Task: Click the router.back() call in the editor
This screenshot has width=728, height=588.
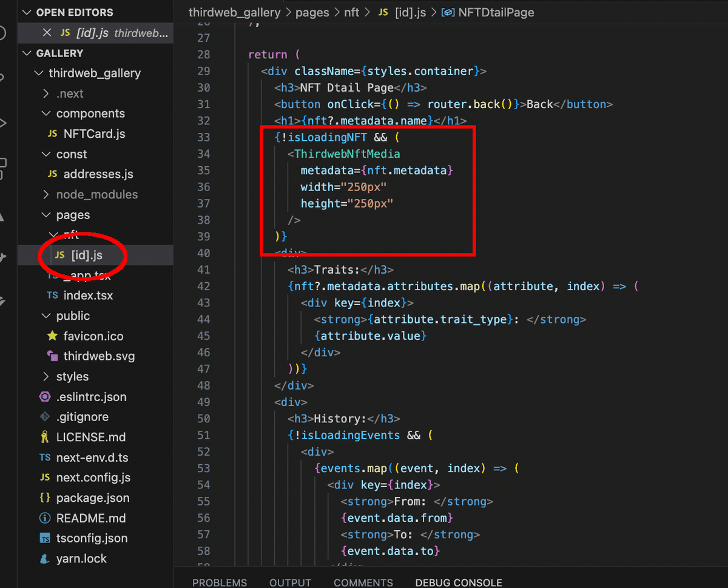Action: [x=471, y=104]
